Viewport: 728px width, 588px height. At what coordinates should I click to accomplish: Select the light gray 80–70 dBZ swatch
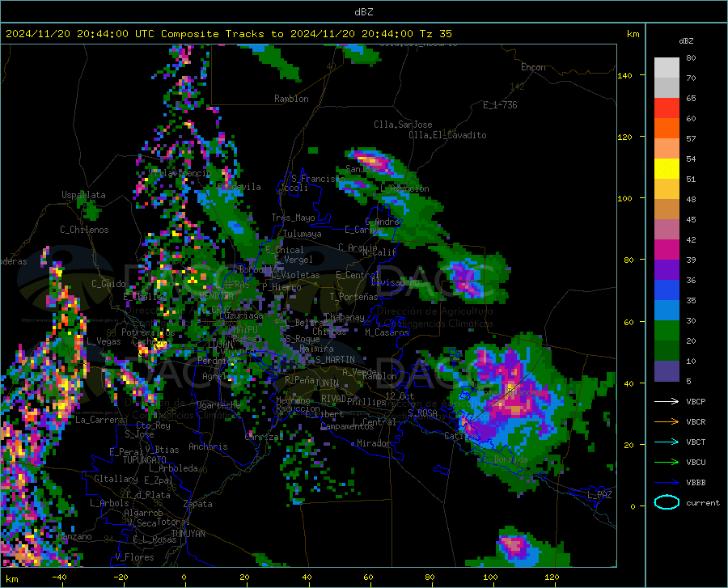point(667,68)
